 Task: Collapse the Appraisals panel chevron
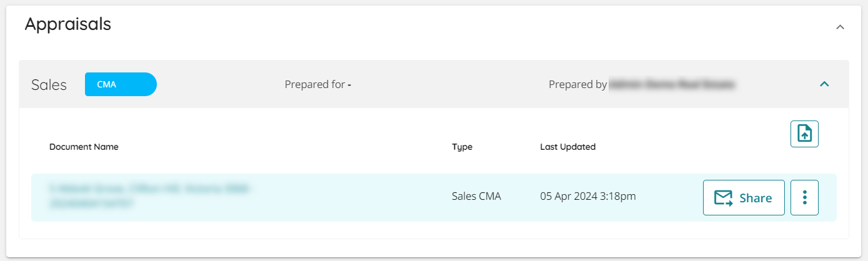click(x=840, y=27)
